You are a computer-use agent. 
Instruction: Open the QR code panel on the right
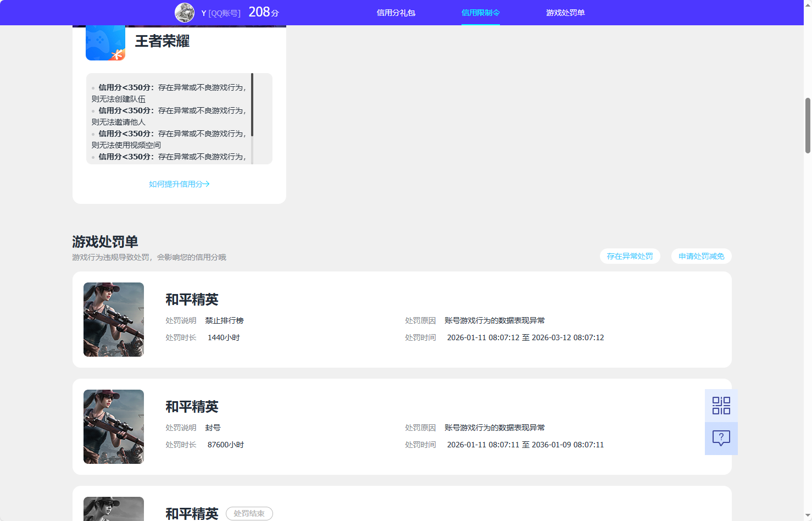click(x=721, y=405)
